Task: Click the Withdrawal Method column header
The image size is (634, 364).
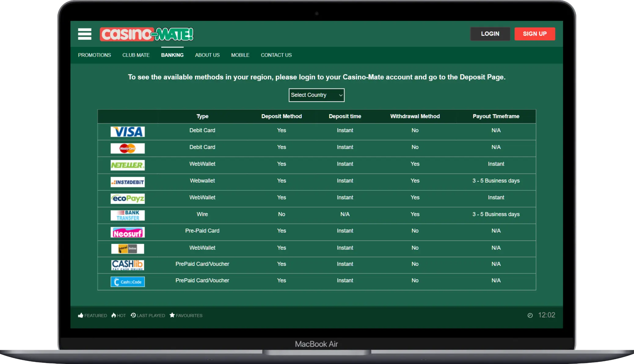Action: pos(415,116)
